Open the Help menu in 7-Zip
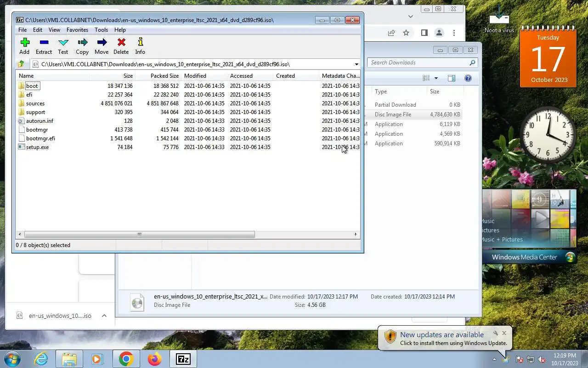The image size is (588, 368). 120,30
